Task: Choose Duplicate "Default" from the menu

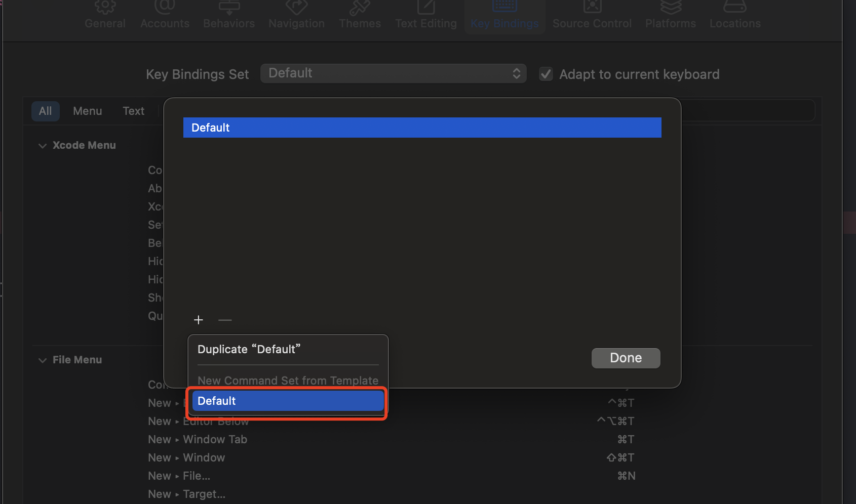Action: (x=249, y=349)
